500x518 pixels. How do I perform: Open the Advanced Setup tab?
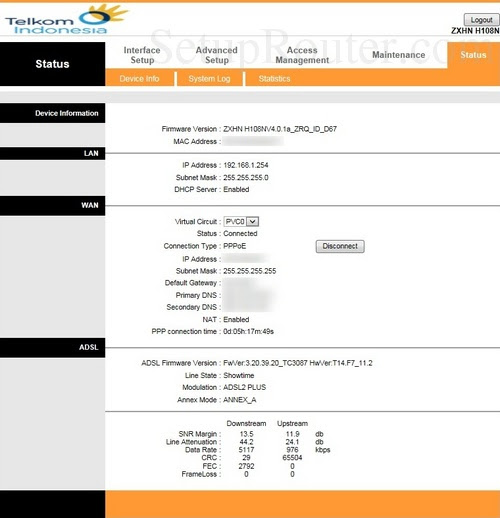[x=217, y=55]
